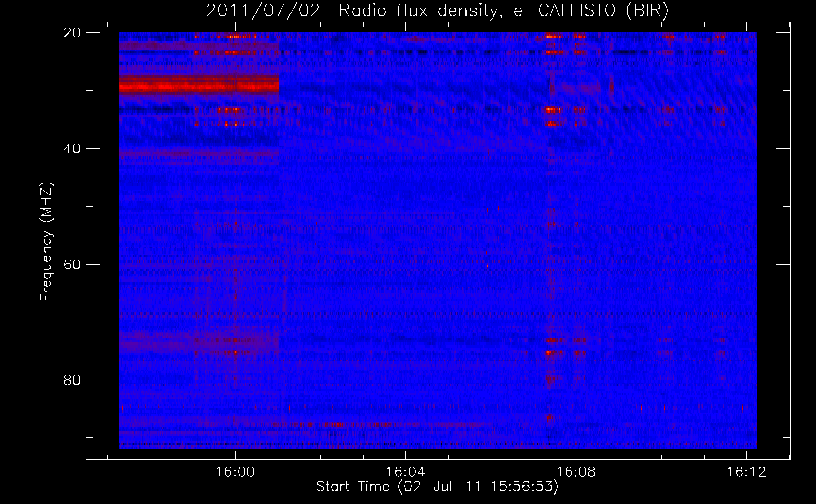Image resolution: width=816 pixels, height=504 pixels.
Task: Click the '16:12' time tick label
Action: point(746,472)
